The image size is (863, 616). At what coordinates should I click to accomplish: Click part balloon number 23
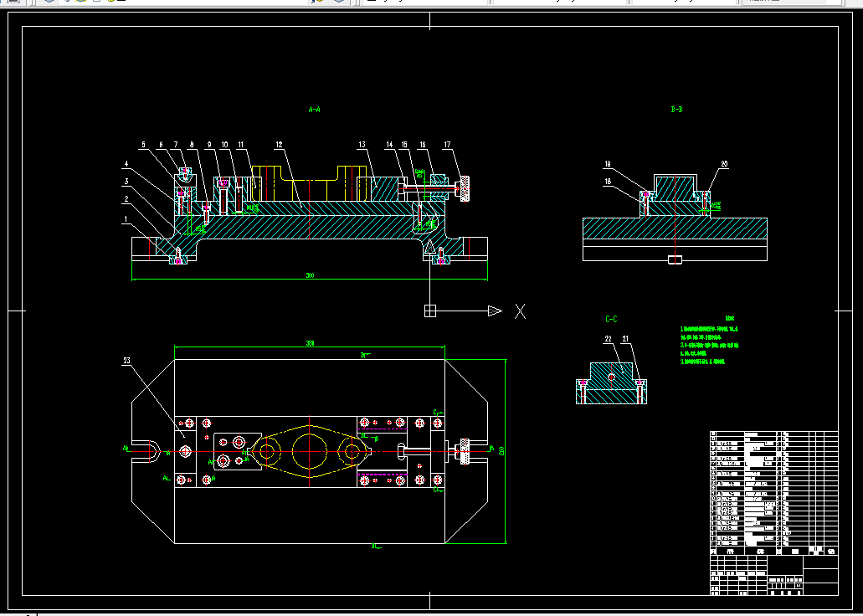pos(127,361)
